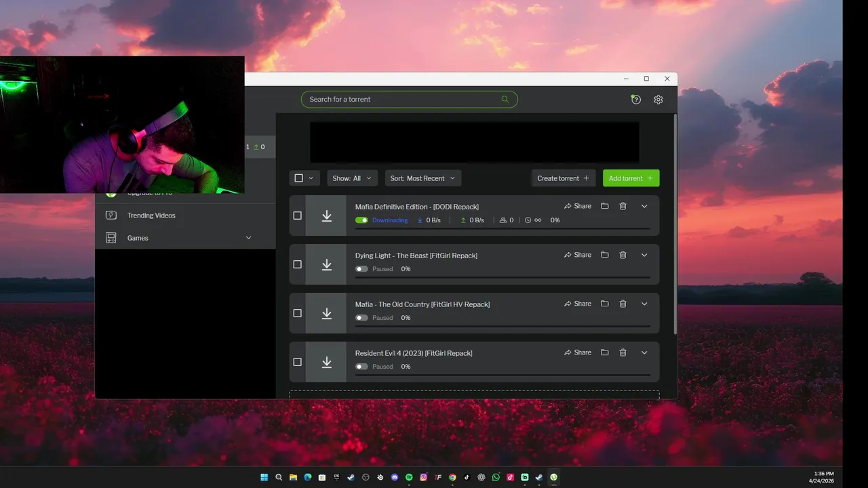868x488 pixels.
Task: Expand the Games sidebar section chevron
Action: [248, 238]
